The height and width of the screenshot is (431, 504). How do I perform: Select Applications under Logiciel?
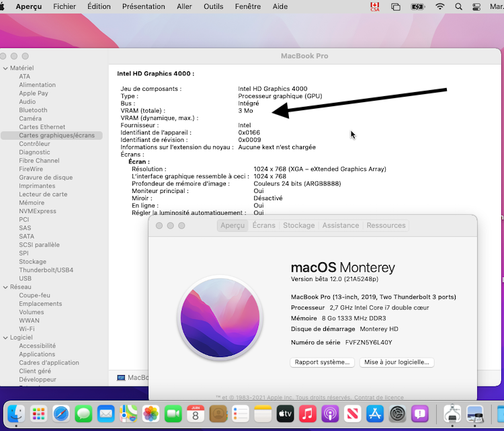37,354
